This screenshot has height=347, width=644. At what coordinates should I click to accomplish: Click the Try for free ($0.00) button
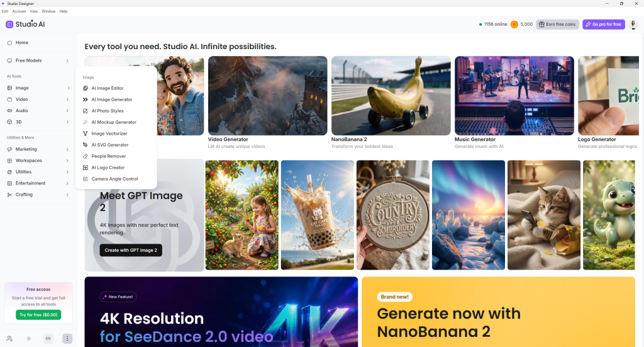[38, 314]
